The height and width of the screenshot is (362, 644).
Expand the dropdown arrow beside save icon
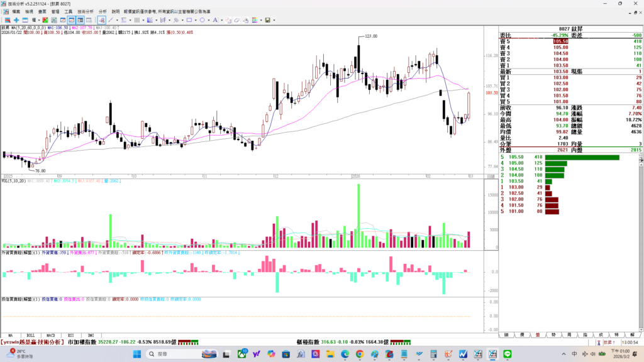[274, 20]
